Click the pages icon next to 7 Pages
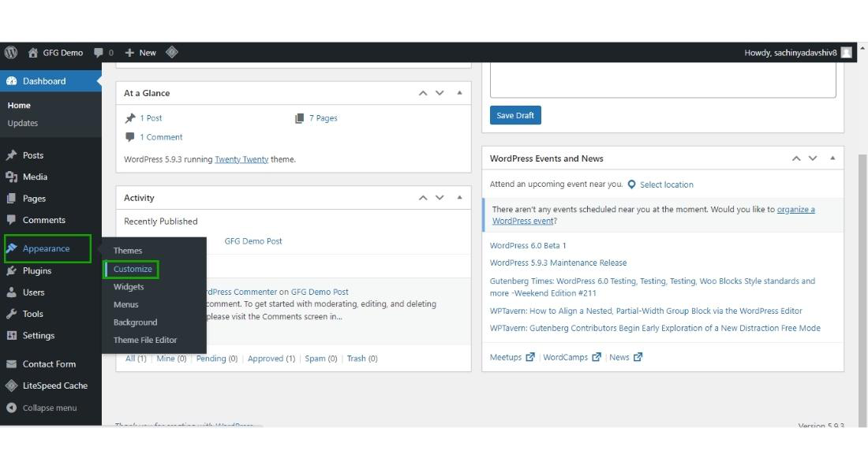The image size is (868, 473). tap(300, 118)
